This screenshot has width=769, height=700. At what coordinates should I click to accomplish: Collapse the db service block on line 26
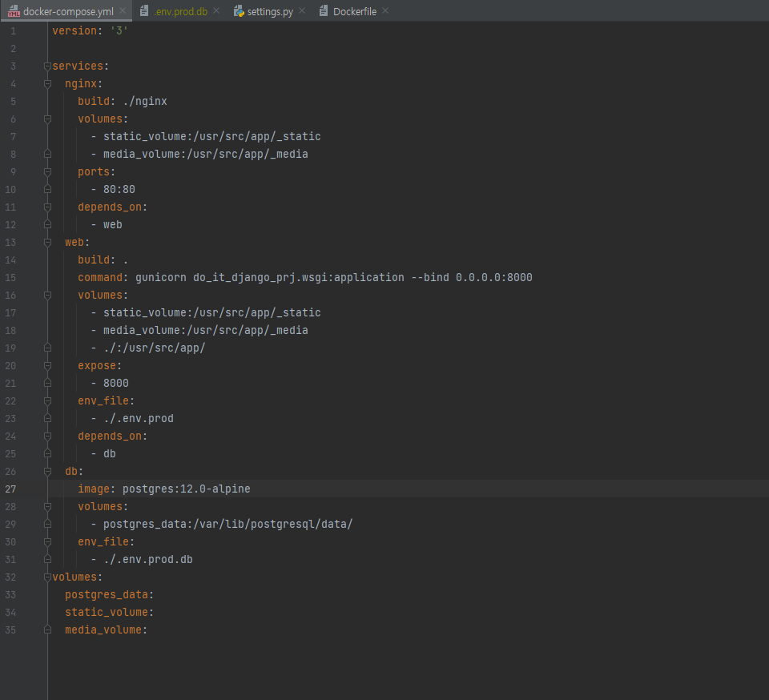point(47,472)
